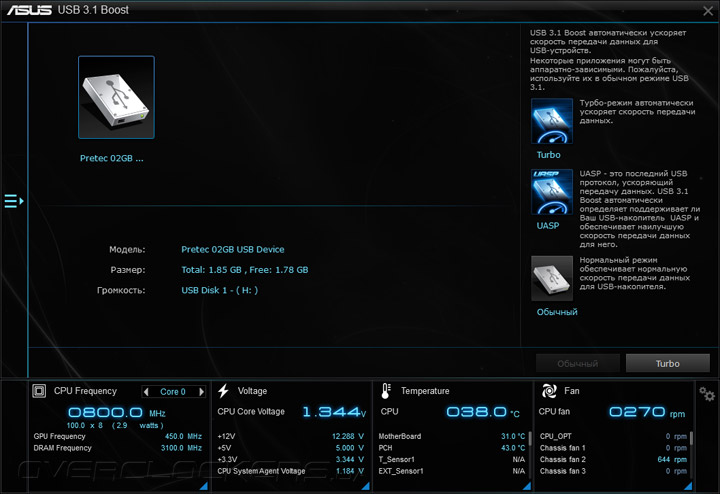Expand Temperature panel corner triangle
This screenshot has width=720, height=494.
click(x=527, y=486)
